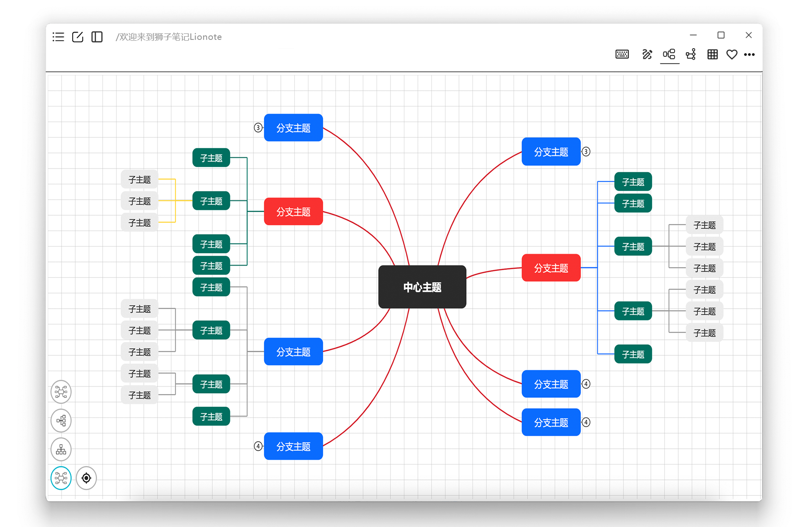Toggle the sidebar panel icon

pyautogui.click(x=97, y=37)
